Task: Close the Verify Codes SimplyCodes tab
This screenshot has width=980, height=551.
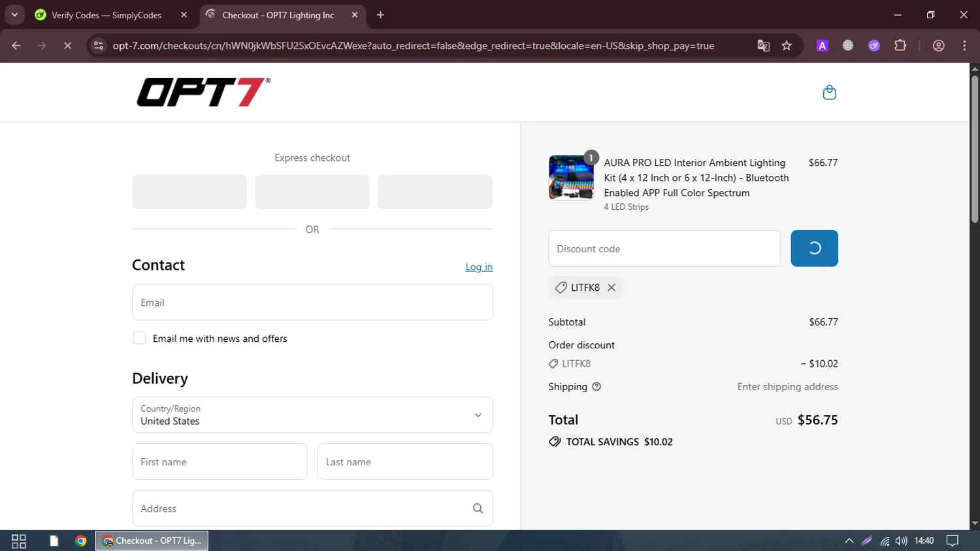Action: 184,15
